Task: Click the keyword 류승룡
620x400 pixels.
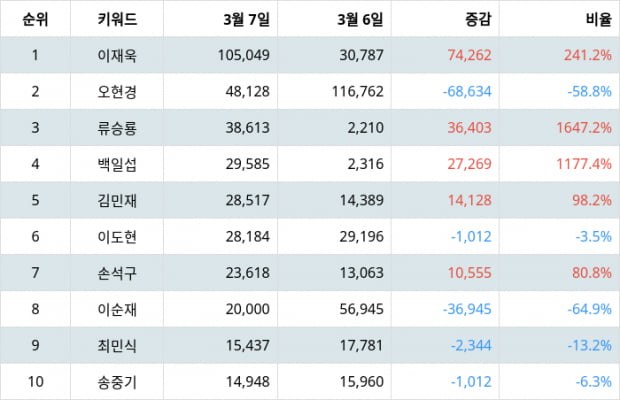Action: pyautogui.click(x=117, y=128)
